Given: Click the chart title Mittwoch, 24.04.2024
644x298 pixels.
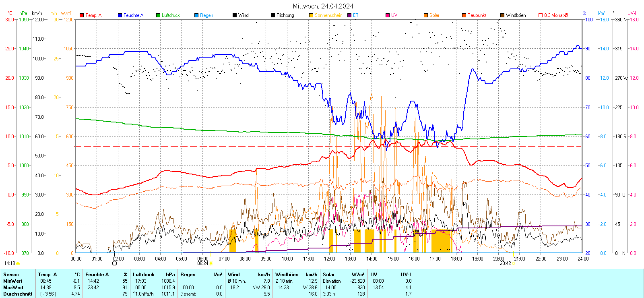Looking at the screenshot, I should pos(323,6).
